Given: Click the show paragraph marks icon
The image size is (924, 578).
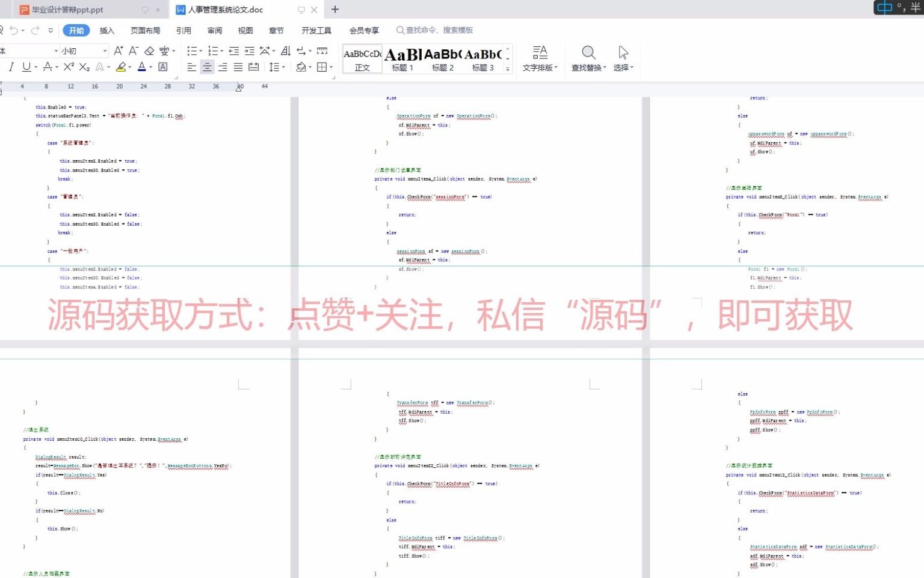Looking at the screenshot, I should 301,51.
